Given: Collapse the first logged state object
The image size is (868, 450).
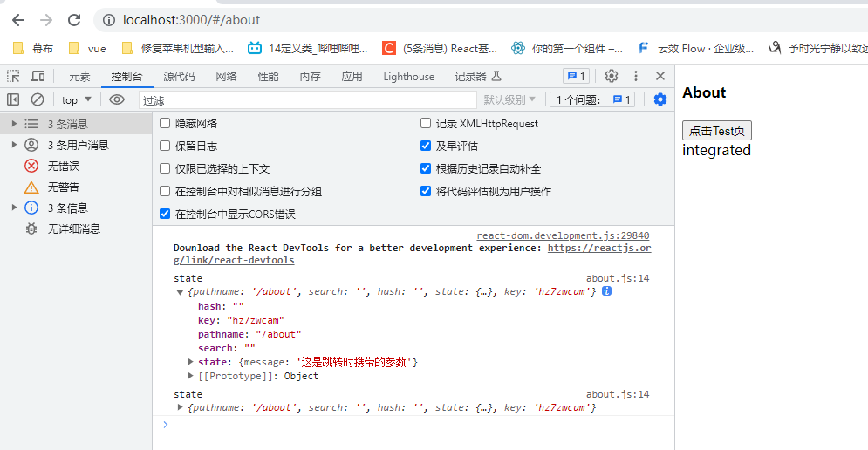Looking at the screenshot, I should (180, 292).
